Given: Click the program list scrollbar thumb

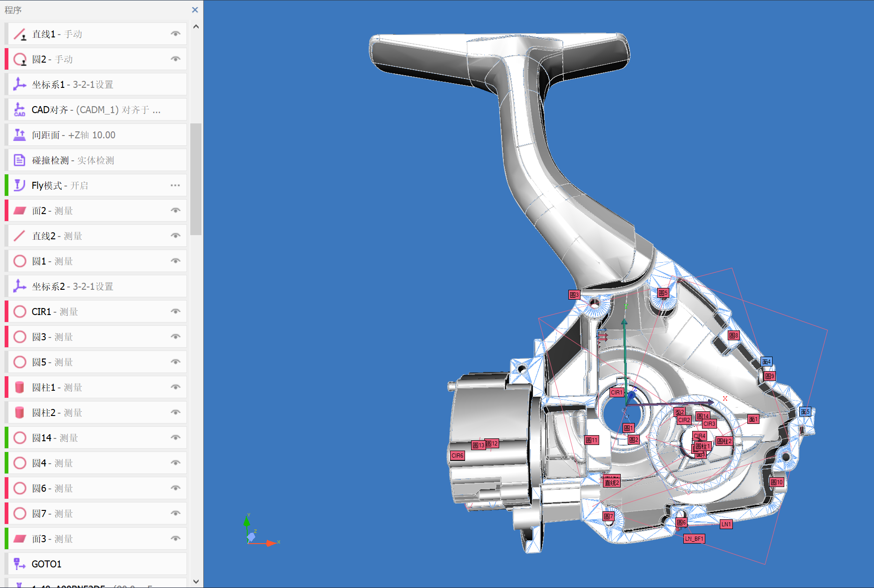Looking at the screenshot, I should click(196, 179).
